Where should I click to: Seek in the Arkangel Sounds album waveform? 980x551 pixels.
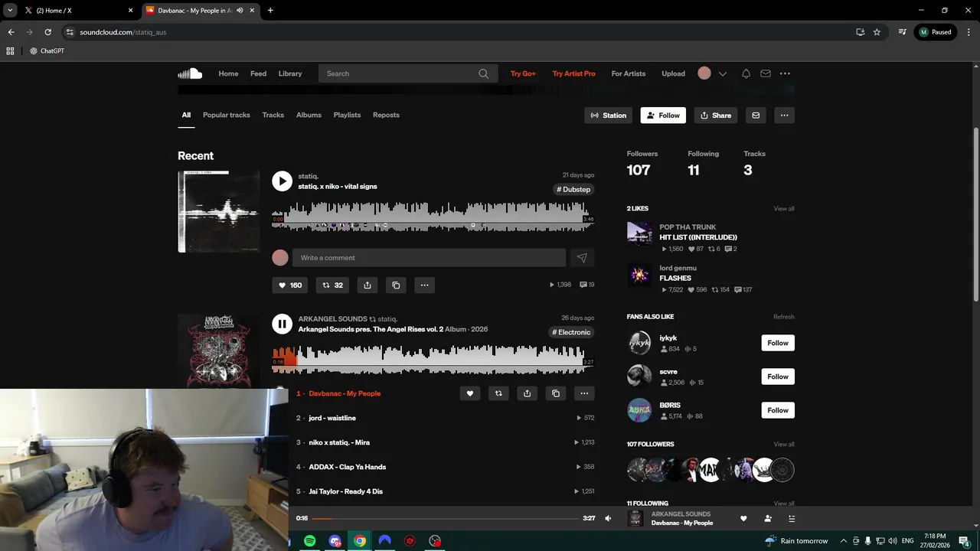pos(433,360)
